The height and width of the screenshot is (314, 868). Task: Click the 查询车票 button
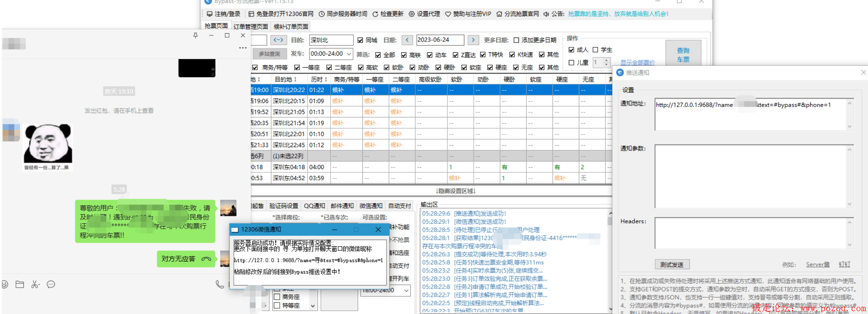683,55
